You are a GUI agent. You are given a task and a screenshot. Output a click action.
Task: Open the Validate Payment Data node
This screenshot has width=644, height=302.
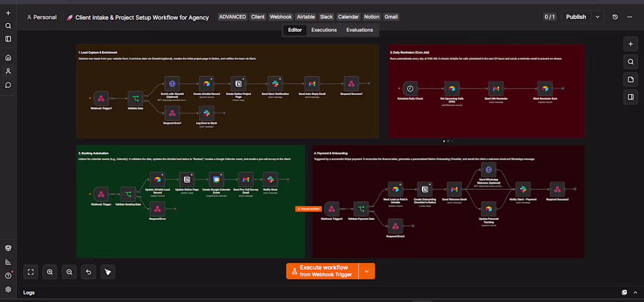tap(361, 209)
